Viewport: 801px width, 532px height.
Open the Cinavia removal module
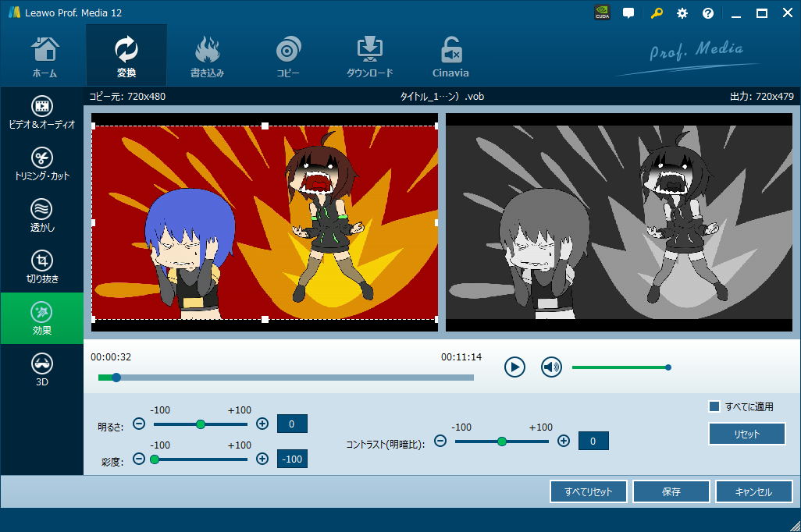(450, 57)
